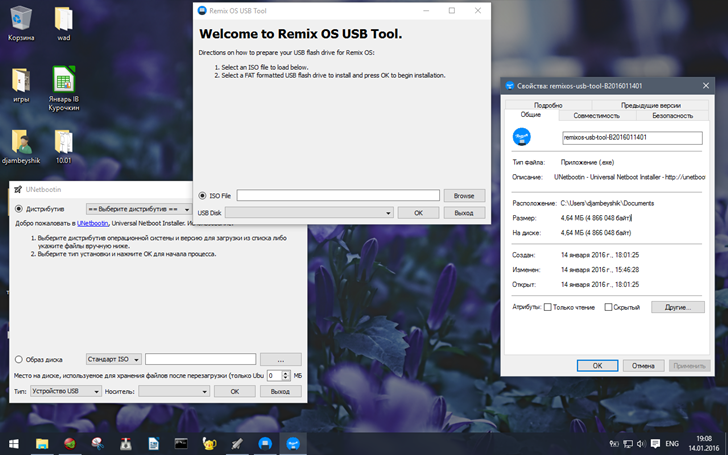Click the blue file icon in Properties dialog
Screen dimensions: 728x455
pyautogui.click(x=521, y=137)
